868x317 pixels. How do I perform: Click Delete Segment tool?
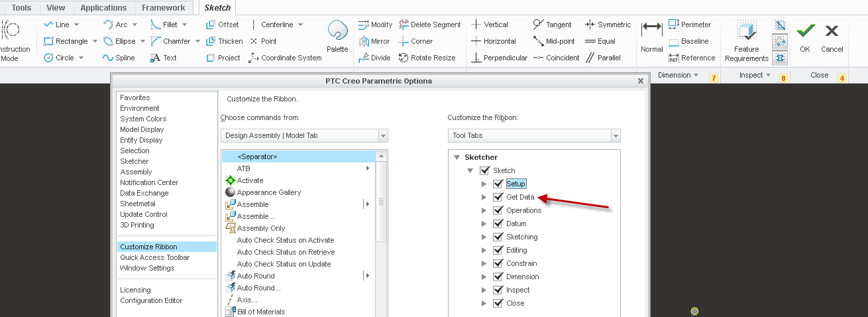pyautogui.click(x=429, y=25)
